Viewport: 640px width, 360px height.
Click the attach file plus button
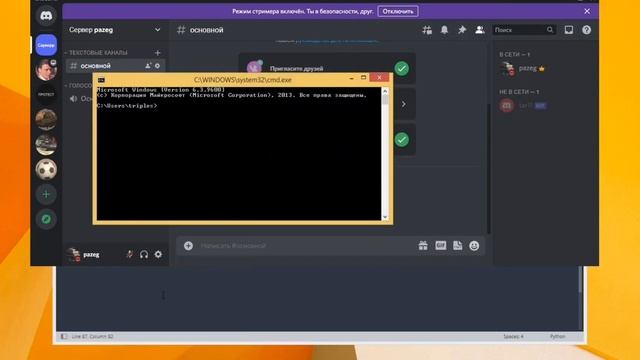tap(188, 245)
